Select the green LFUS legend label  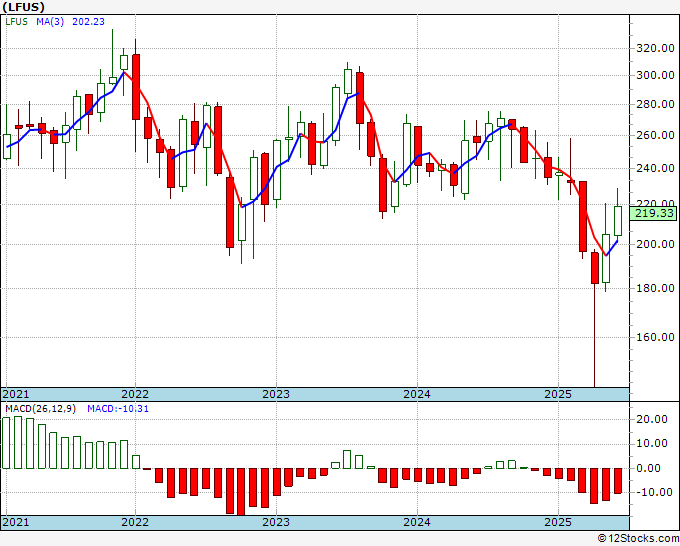pyautogui.click(x=16, y=22)
